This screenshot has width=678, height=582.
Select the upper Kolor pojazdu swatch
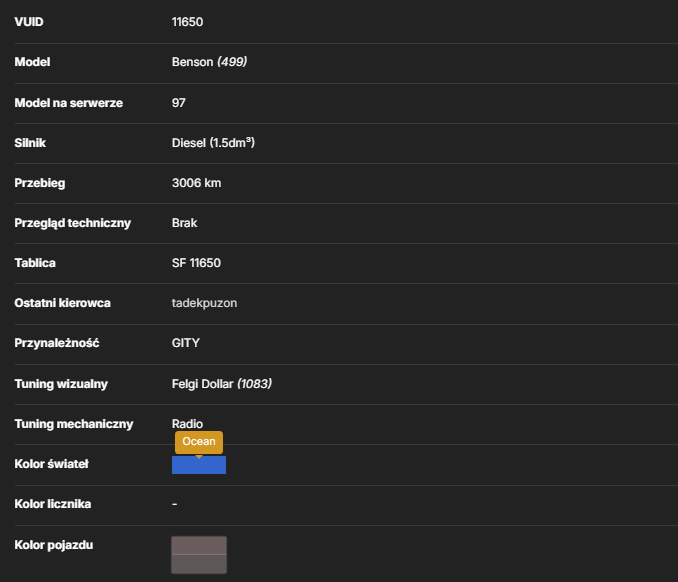click(x=199, y=545)
